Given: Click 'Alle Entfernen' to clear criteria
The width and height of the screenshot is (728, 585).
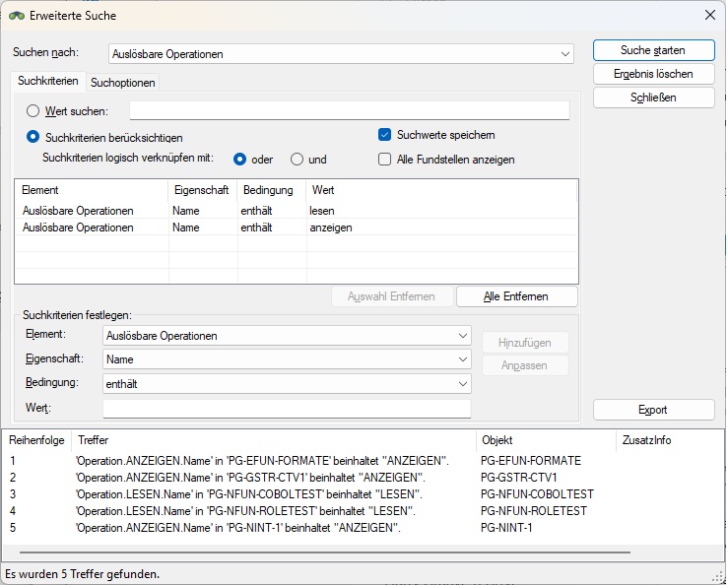Looking at the screenshot, I should (516, 296).
